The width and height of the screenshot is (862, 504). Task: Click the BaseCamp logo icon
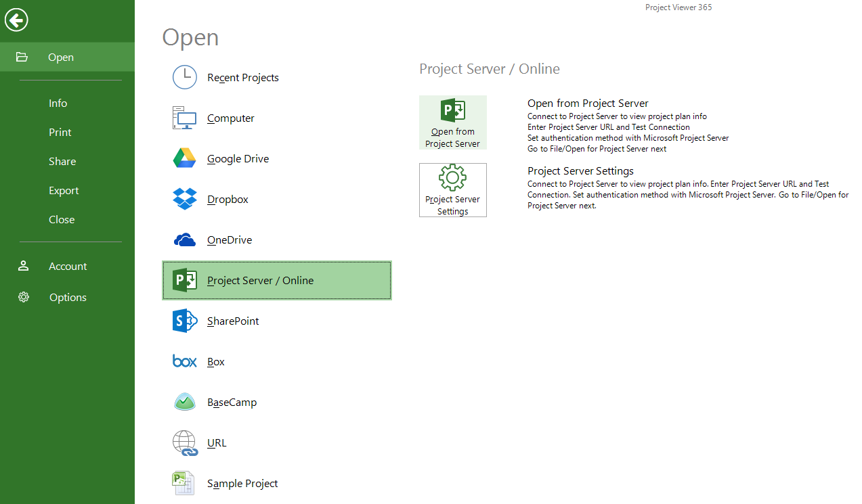pos(184,402)
